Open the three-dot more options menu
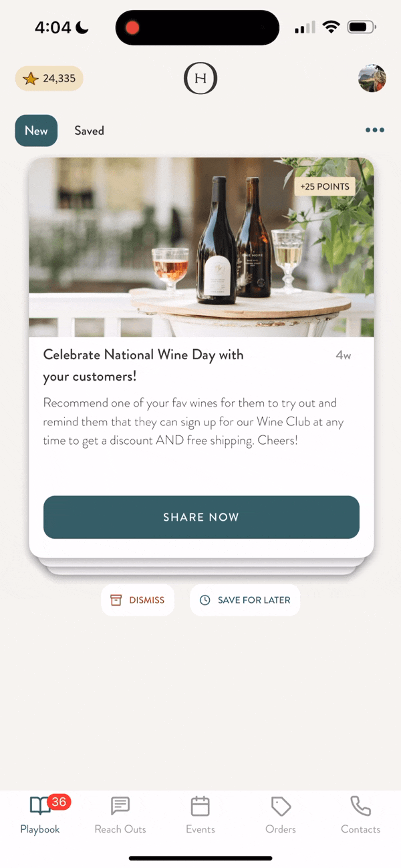 coord(375,130)
